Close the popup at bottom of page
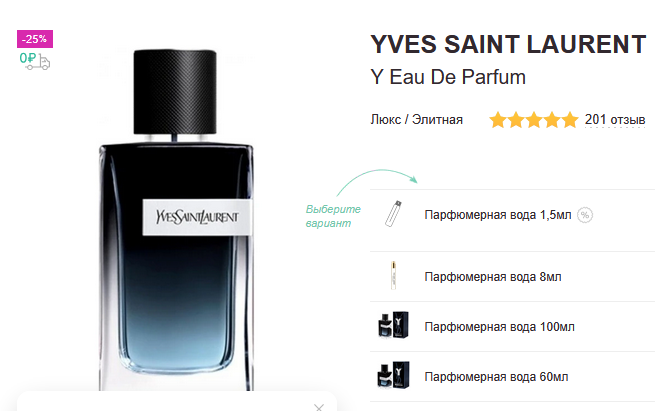 pos(319,407)
